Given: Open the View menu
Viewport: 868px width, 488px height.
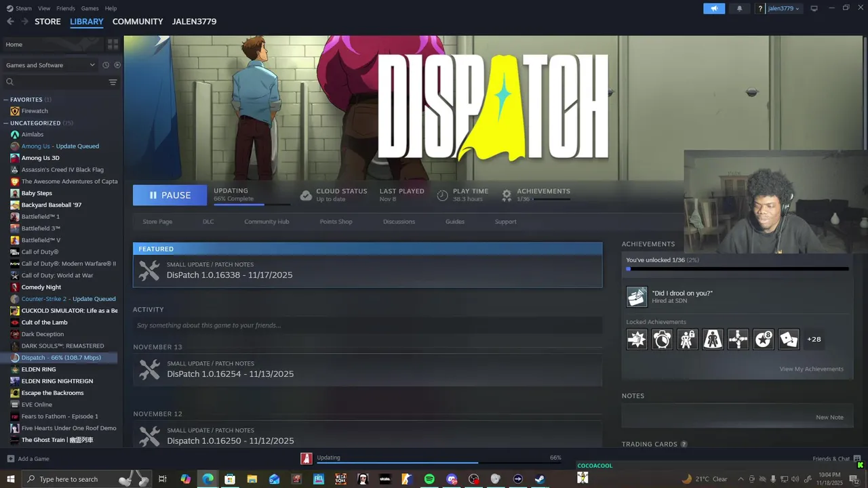Looking at the screenshot, I should pyautogui.click(x=44, y=8).
